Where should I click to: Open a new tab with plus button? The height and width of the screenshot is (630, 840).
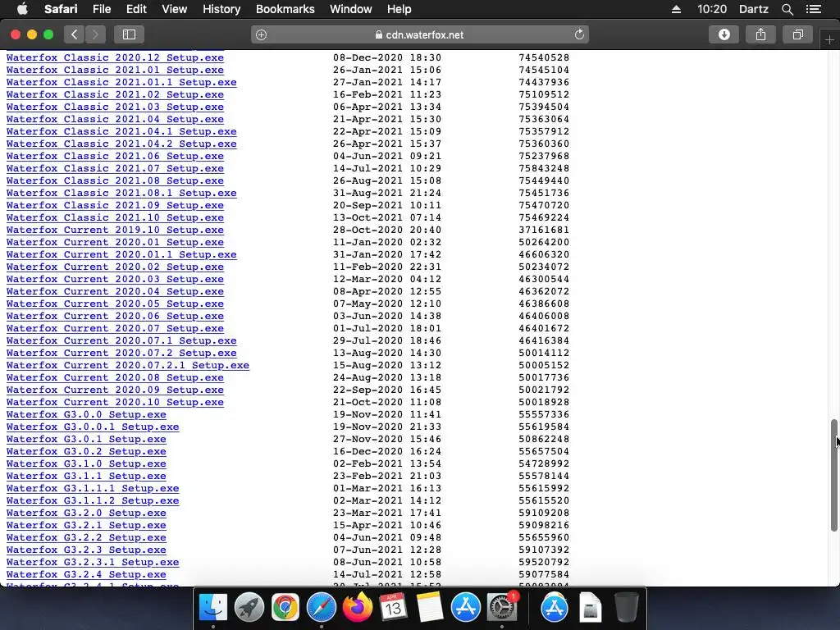tap(829, 40)
